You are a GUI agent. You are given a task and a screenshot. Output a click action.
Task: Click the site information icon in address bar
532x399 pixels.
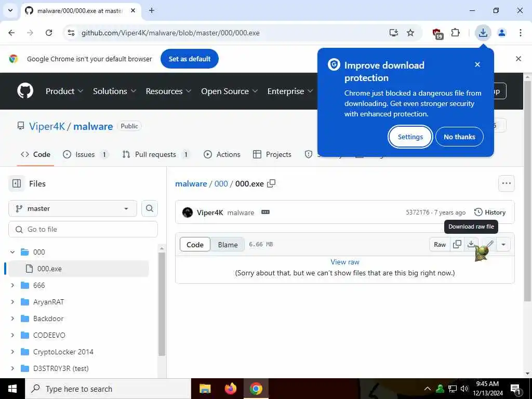71,33
